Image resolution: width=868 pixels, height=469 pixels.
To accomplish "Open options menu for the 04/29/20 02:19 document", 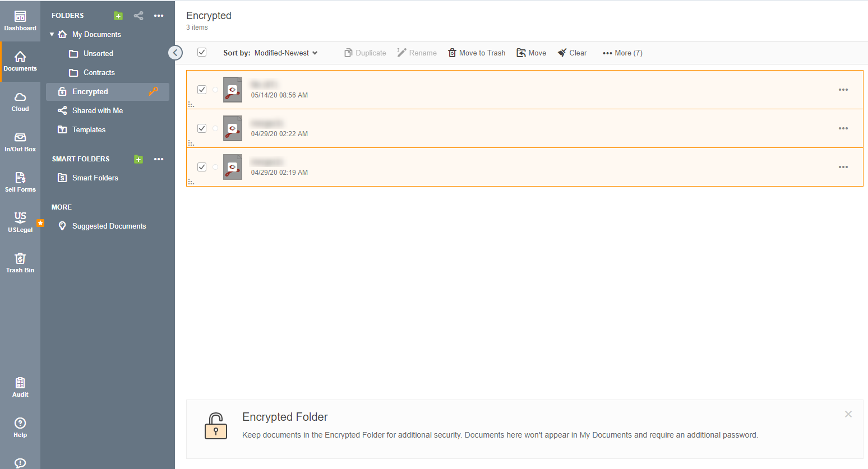I will [x=843, y=167].
